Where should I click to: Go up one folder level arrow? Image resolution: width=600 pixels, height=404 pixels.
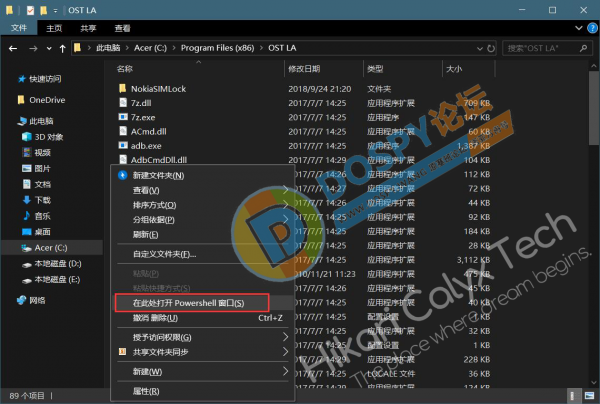point(62,49)
